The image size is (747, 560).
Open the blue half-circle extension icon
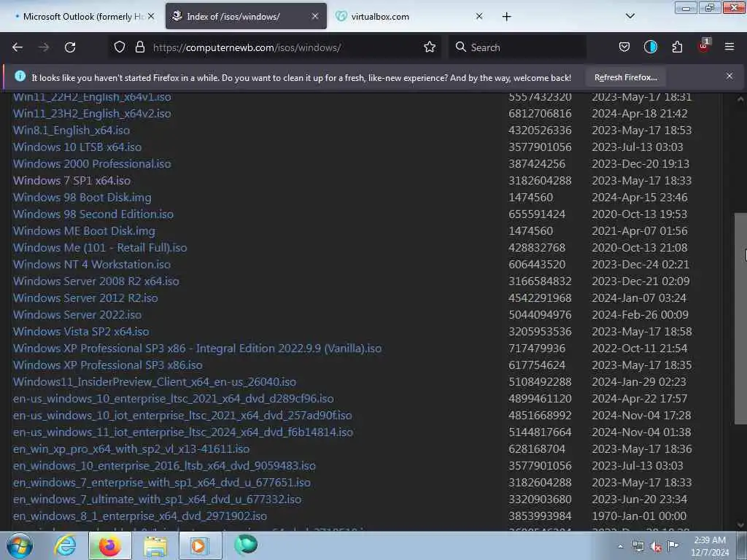coord(651,47)
